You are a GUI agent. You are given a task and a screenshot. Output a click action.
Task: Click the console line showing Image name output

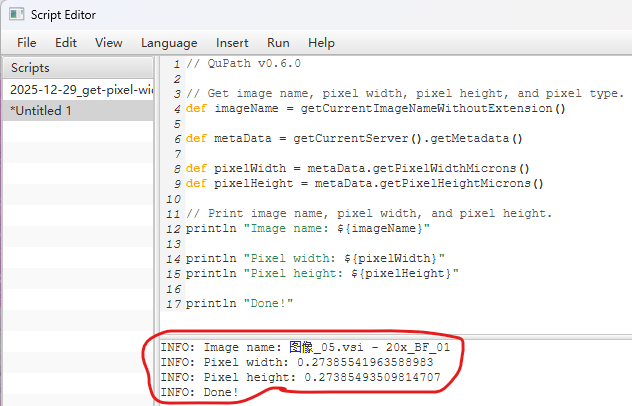pos(311,347)
